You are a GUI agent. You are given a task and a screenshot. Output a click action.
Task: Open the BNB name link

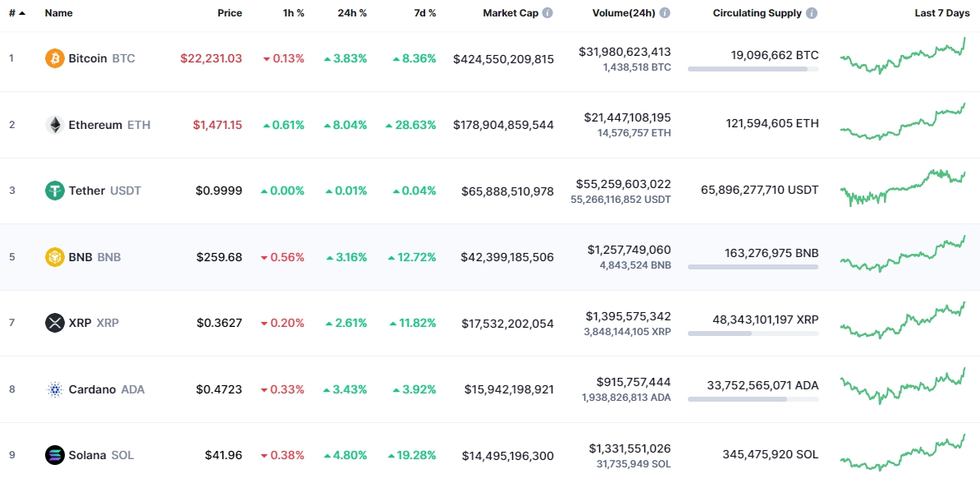(94, 257)
